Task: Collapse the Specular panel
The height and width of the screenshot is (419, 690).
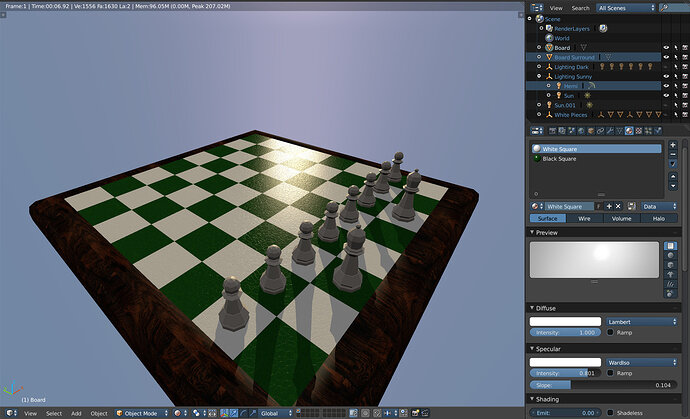Action: point(532,348)
